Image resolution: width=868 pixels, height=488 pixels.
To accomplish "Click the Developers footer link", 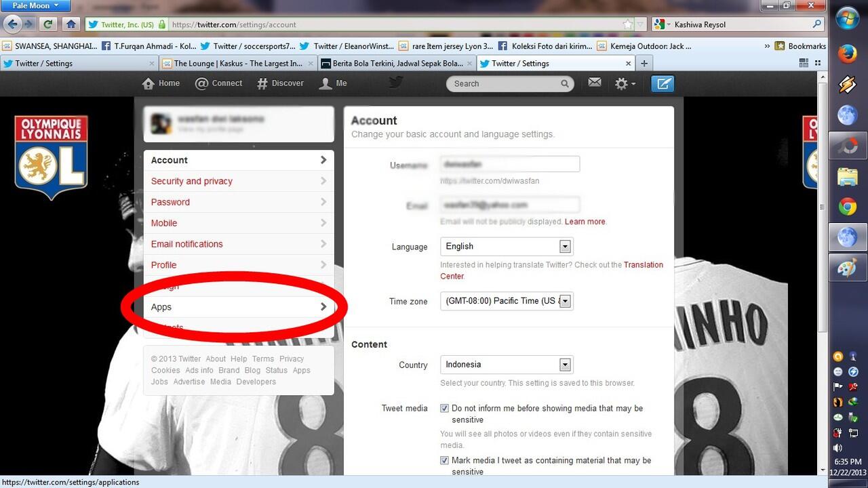I will [256, 382].
